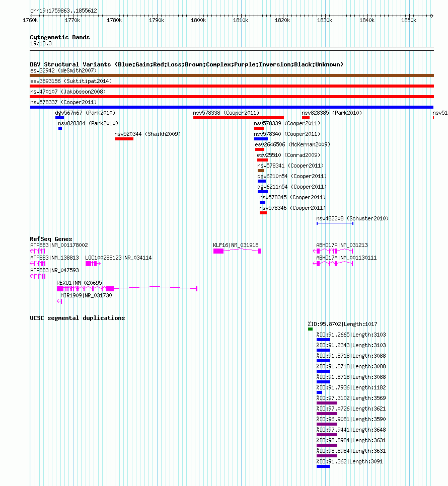Click the esv32942 (deSmith2007) brown variant bar
448x486 pixels.
click(232, 75)
